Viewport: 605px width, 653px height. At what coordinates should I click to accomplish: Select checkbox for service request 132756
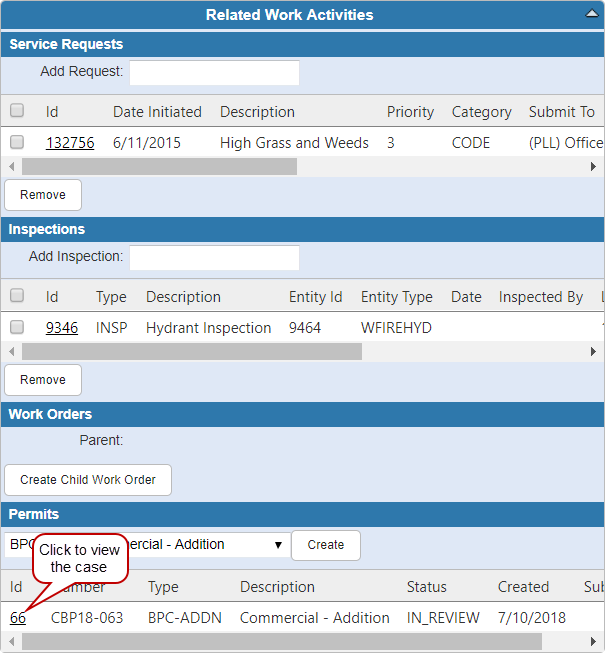(x=17, y=143)
